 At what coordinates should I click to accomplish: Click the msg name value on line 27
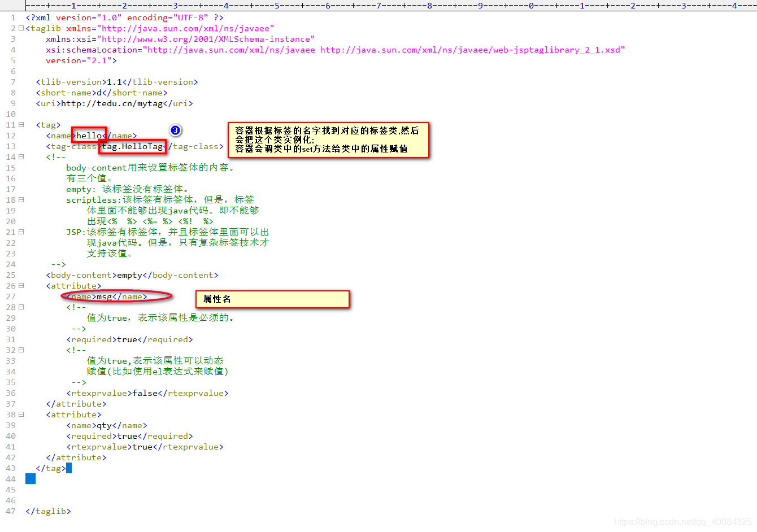tap(105, 296)
